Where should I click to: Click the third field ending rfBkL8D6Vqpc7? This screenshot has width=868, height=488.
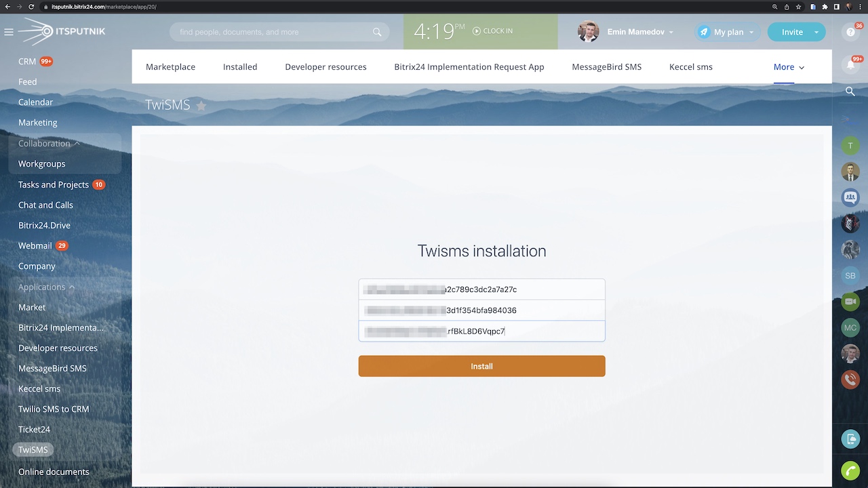pos(481,331)
